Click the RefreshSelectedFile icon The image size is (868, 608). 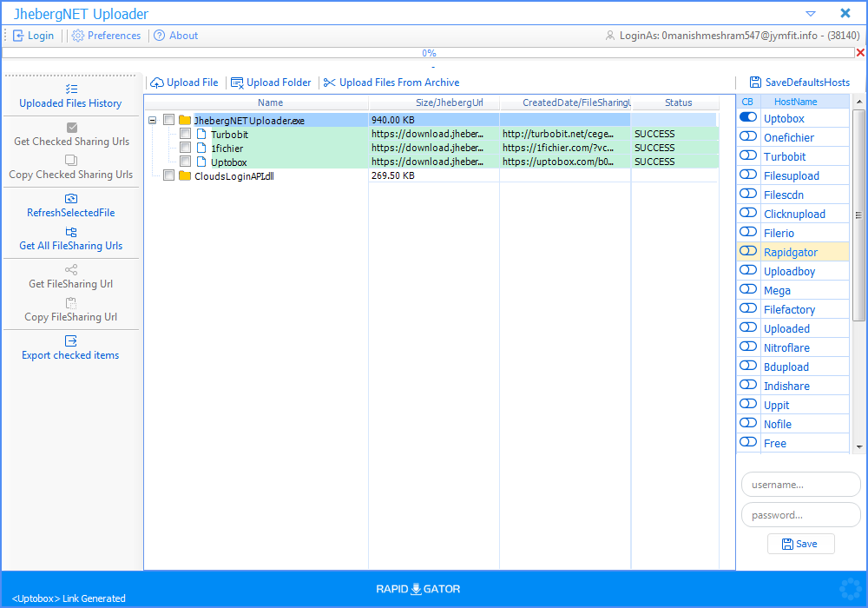[71, 198]
